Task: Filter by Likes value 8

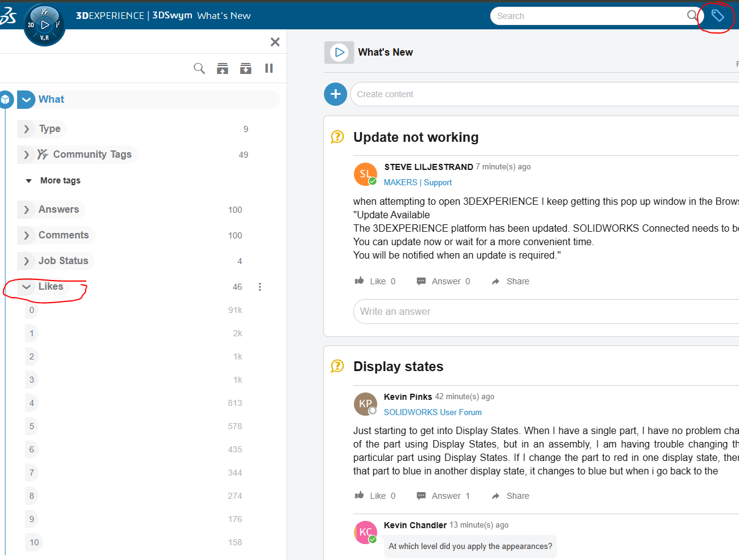Action: (x=32, y=496)
